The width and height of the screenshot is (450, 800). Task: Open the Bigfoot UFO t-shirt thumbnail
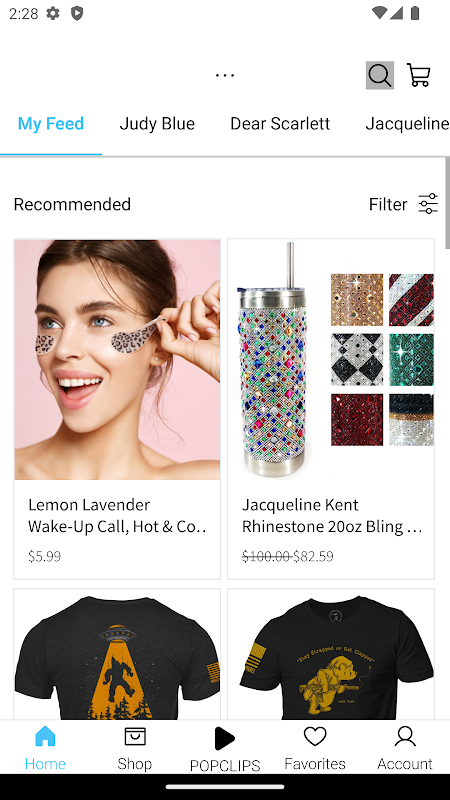(x=117, y=654)
